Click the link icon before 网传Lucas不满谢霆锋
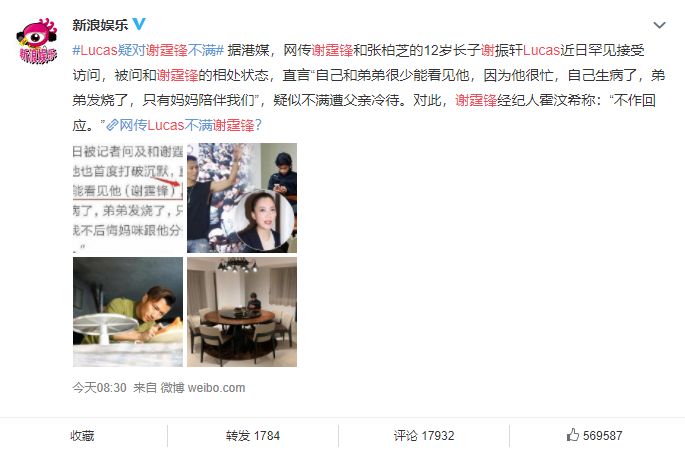The width and height of the screenshot is (685, 455). click(112, 125)
